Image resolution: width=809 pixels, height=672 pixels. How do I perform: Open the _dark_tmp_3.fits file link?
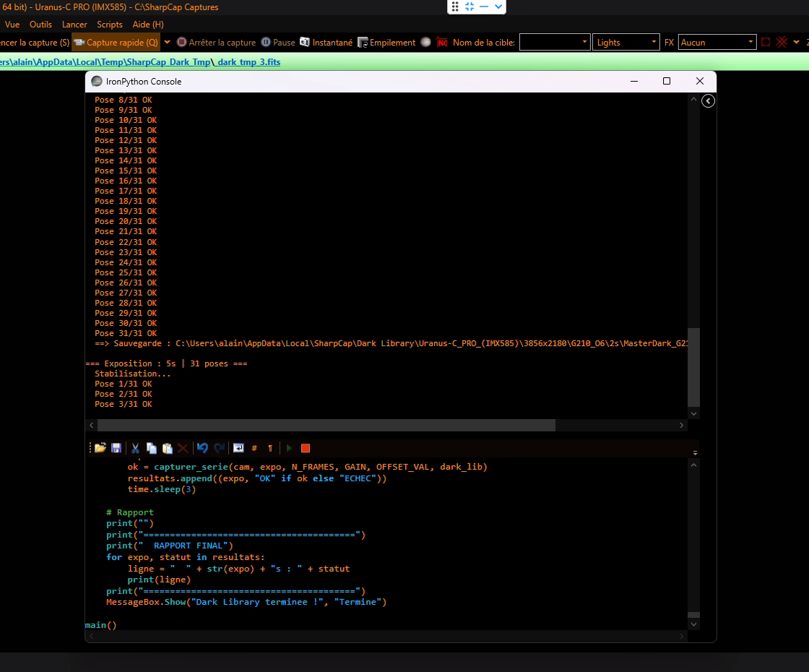[x=248, y=62]
